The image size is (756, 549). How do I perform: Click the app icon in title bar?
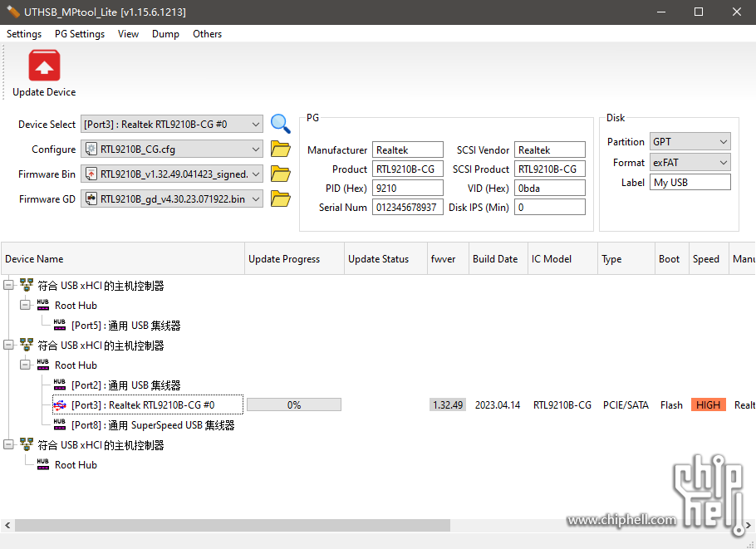tap(13, 12)
